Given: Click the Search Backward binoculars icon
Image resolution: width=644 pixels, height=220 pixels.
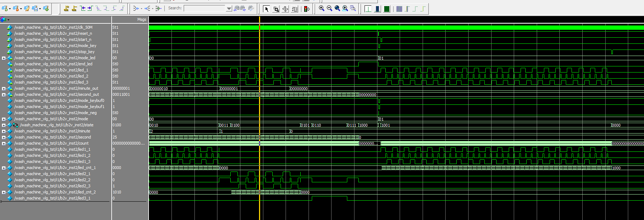Looking at the screenshot, I should pyautogui.click(x=236, y=8).
